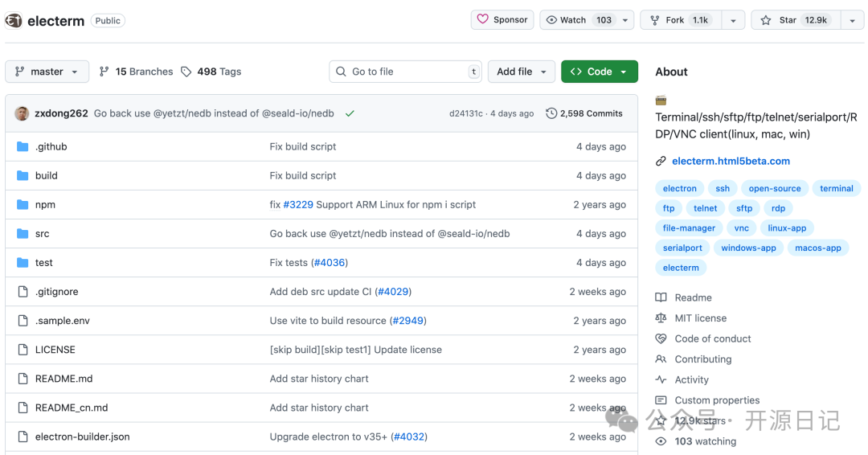The width and height of the screenshot is (868, 455).
Task: Click the green commit status checkmark
Action: [x=350, y=113]
